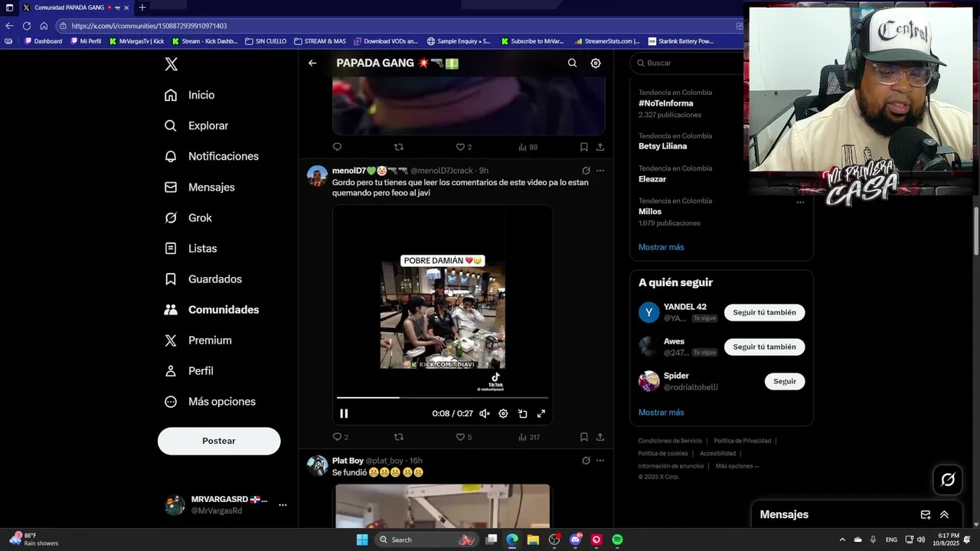
Task: Open more options on menolD7 post
Action: click(600, 171)
